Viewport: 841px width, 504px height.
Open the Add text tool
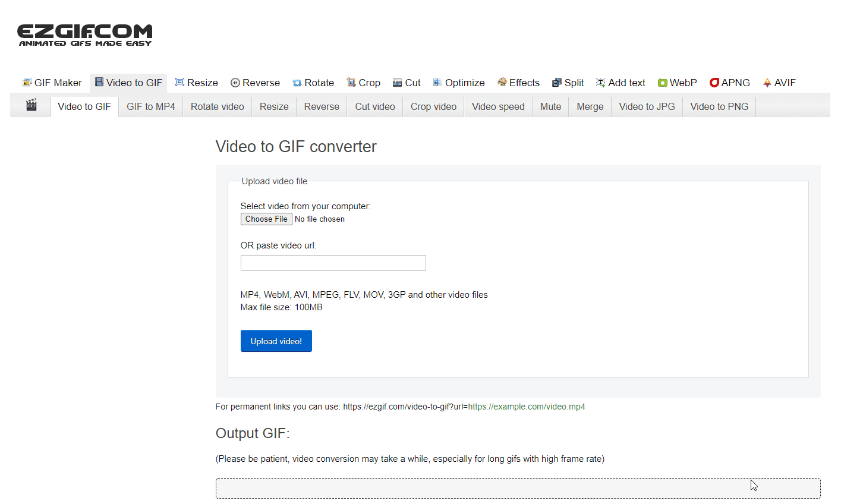[x=621, y=83]
